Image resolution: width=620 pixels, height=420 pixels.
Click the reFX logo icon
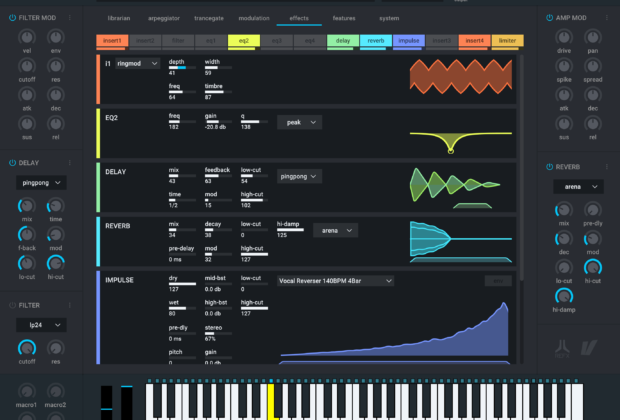point(562,349)
